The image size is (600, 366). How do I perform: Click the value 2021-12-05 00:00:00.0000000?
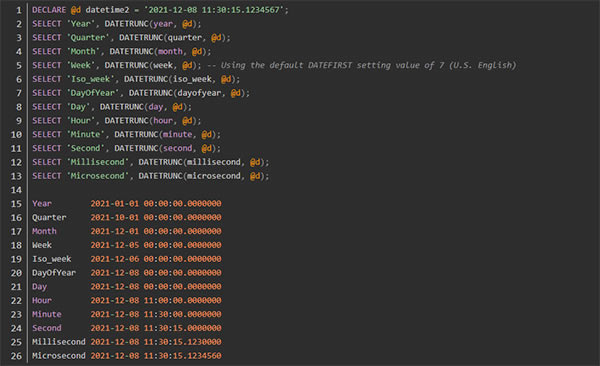[x=156, y=245]
